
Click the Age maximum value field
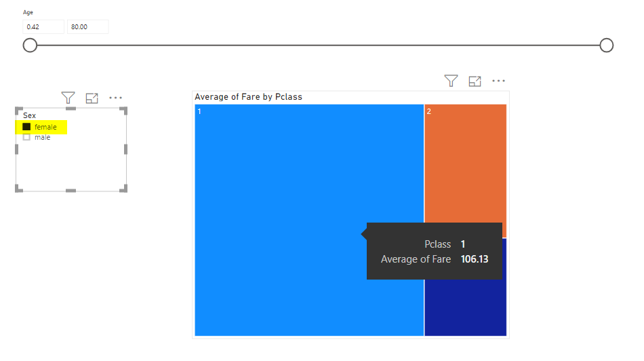click(87, 26)
